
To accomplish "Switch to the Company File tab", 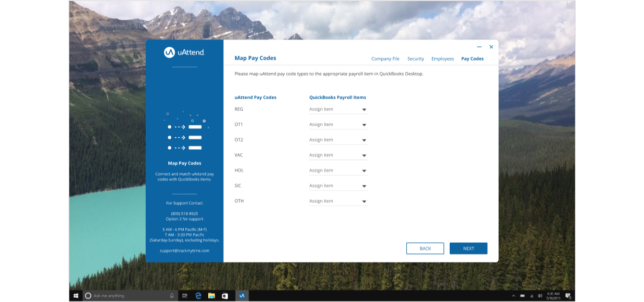I will (x=385, y=59).
